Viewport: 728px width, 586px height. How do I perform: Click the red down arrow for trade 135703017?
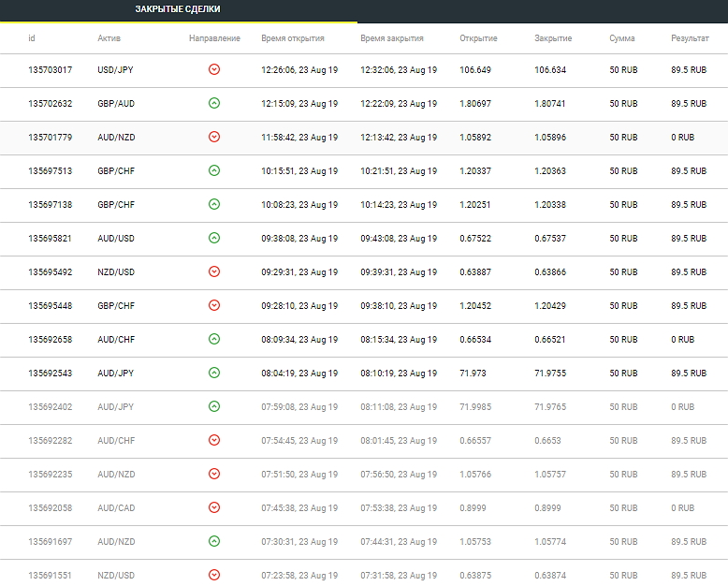[214, 69]
